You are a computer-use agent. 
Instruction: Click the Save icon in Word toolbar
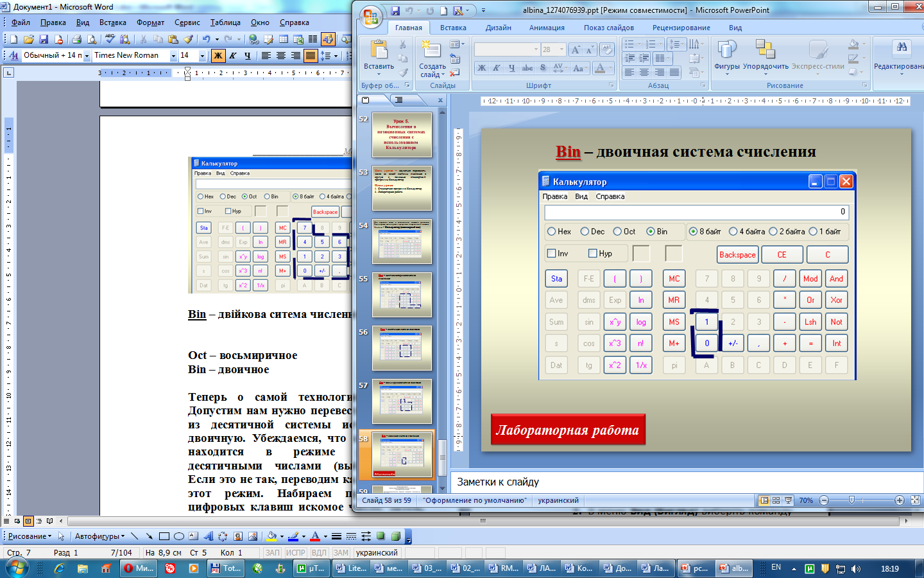(44, 39)
